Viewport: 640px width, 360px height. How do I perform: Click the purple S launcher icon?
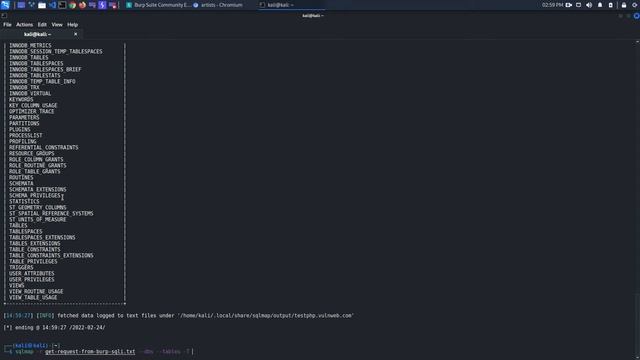tap(102, 5)
